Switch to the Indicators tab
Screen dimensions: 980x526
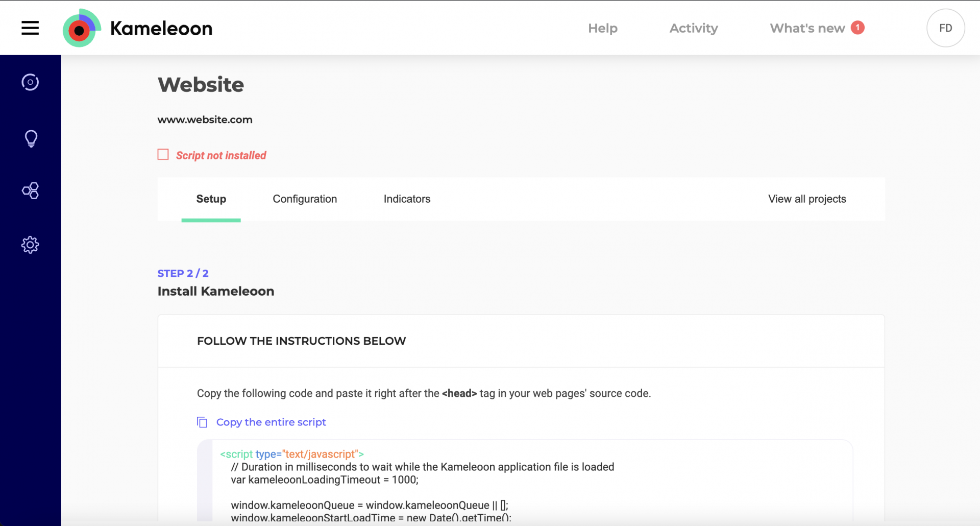[407, 199]
